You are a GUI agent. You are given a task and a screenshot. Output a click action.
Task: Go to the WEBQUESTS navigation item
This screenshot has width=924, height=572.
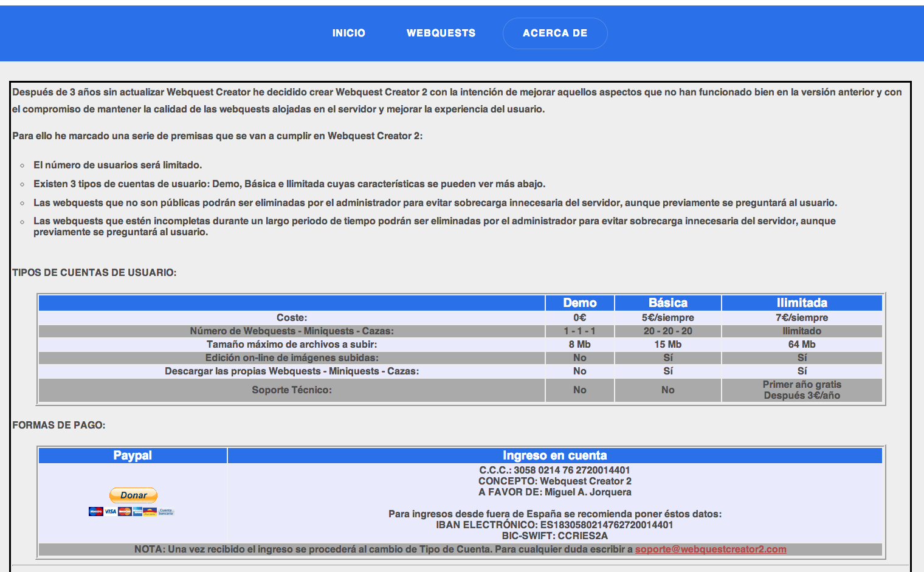point(441,33)
